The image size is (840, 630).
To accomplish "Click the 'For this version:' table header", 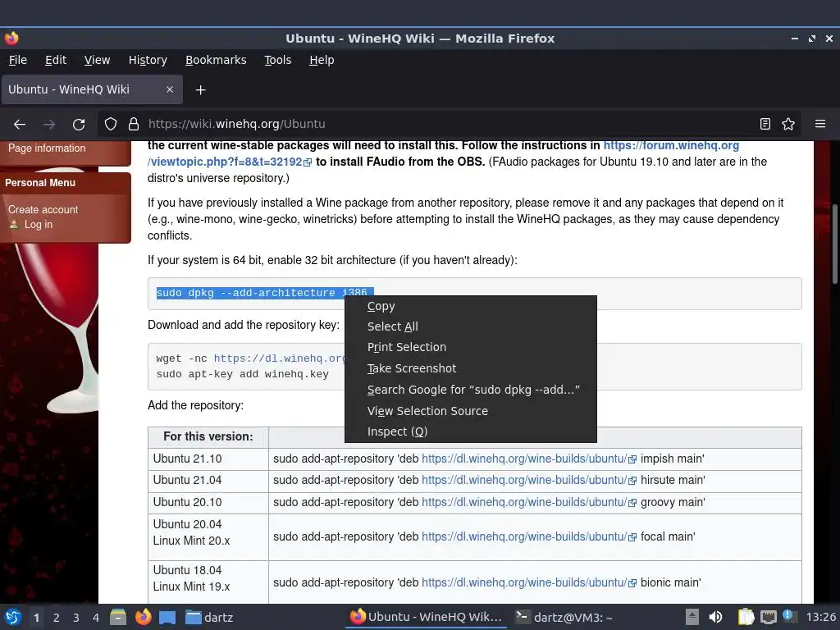I will 208,436.
